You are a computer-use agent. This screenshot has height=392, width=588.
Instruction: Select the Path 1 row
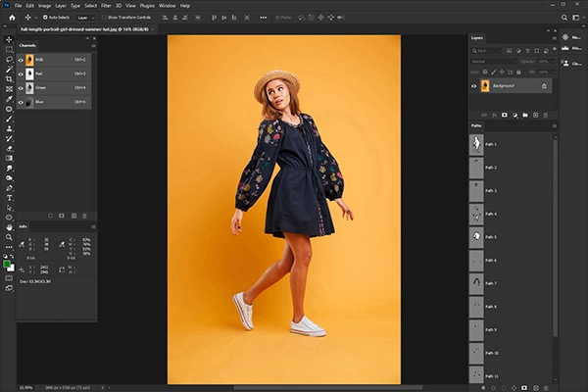tap(511, 144)
